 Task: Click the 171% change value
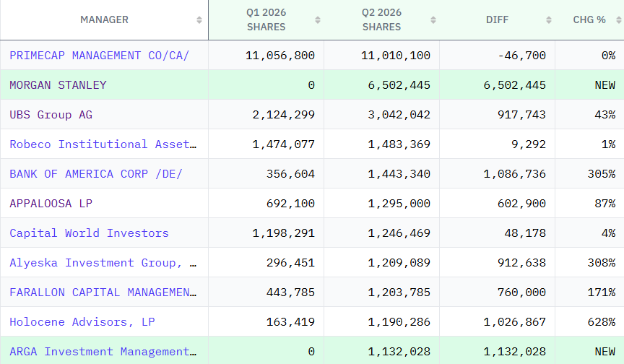[x=602, y=292]
